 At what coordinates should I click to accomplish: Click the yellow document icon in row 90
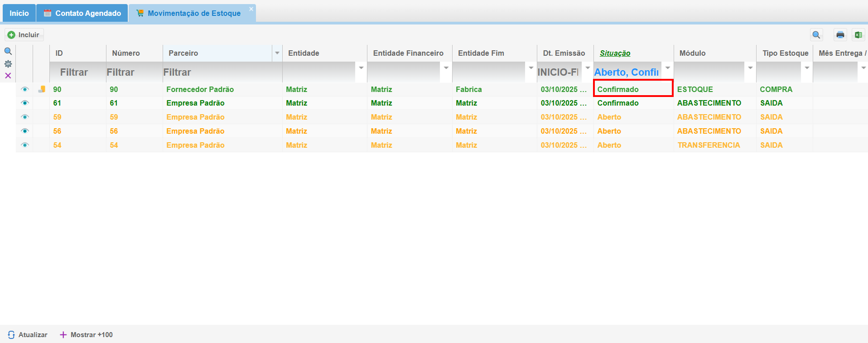point(42,89)
